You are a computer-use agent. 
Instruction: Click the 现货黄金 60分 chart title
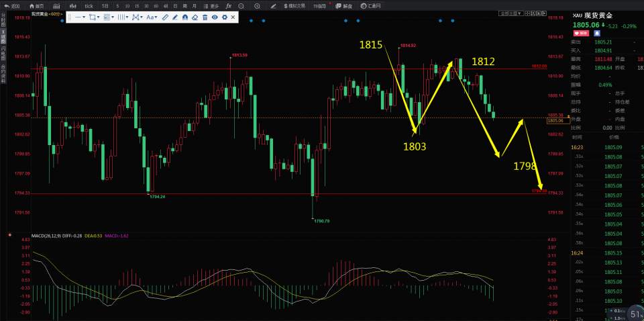coord(46,13)
